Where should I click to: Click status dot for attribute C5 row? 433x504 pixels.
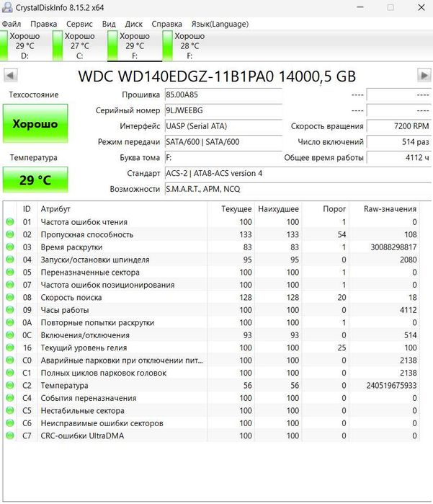click(10, 410)
